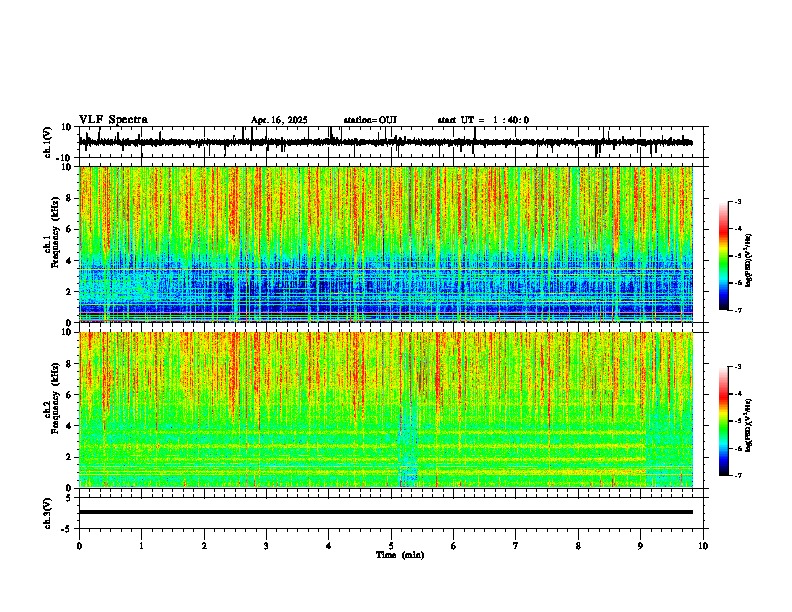
Task: Click the ch.1 spectrogram color scale bar
Action: (x=724, y=256)
